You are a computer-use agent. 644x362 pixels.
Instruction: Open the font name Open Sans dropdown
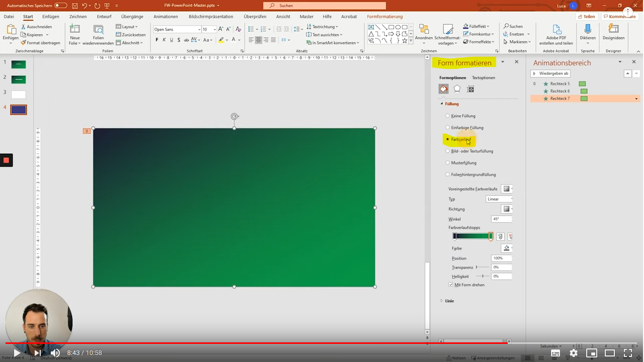[199, 30]
